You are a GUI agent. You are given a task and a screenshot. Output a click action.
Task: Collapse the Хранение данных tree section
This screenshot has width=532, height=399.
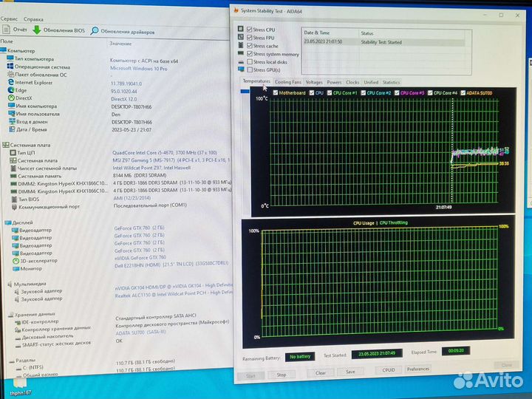point(11,315)
